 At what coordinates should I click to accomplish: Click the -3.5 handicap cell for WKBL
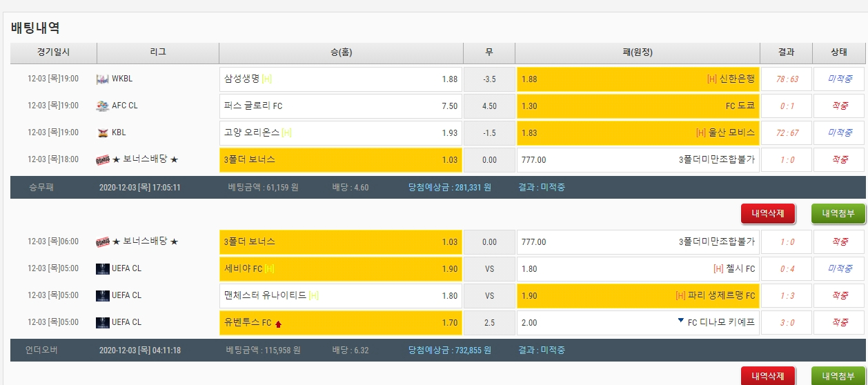click(489, 79)
